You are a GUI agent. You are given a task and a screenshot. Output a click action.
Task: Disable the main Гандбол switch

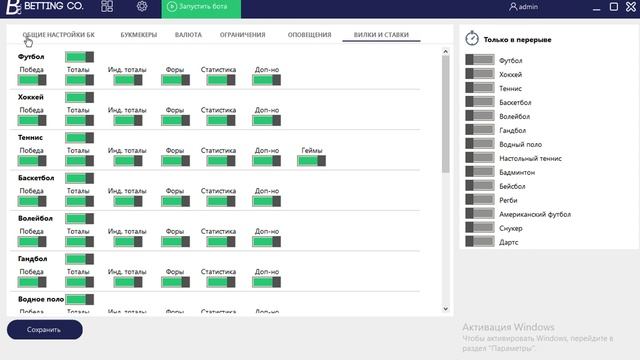coord(80,259)
